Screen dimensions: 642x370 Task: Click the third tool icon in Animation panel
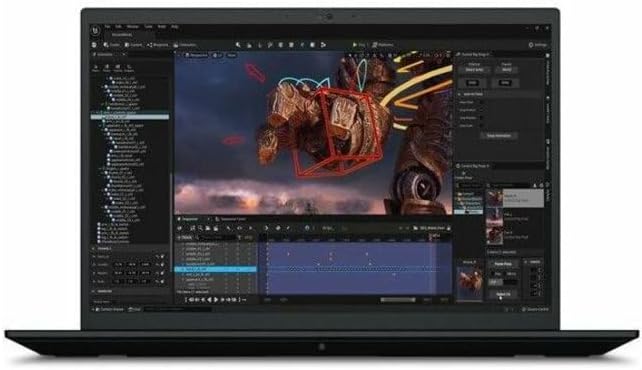click(x=118, y=68)
